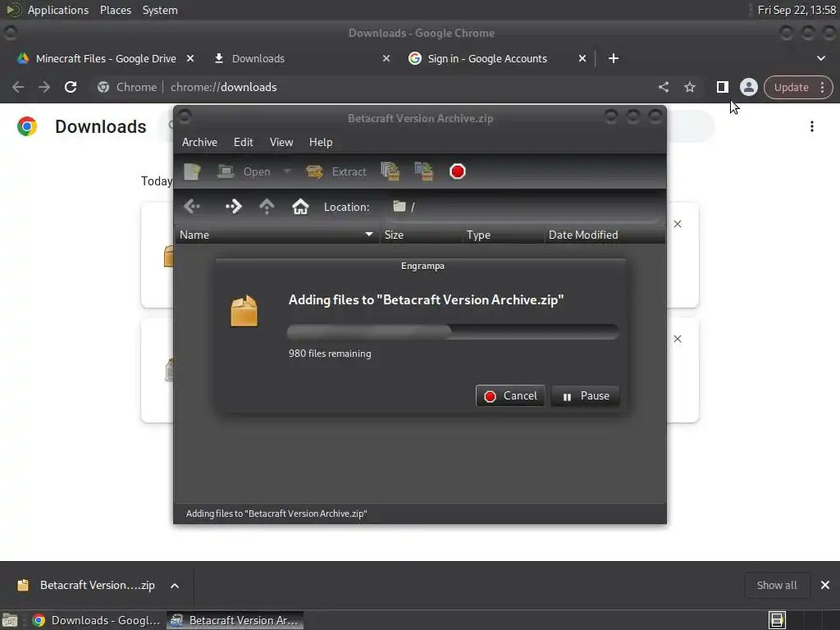Go back with Engrampa's left arrow icon
The width and height of the screenshot is (840, 630).
pyautogui.click(x=192, y=206)
